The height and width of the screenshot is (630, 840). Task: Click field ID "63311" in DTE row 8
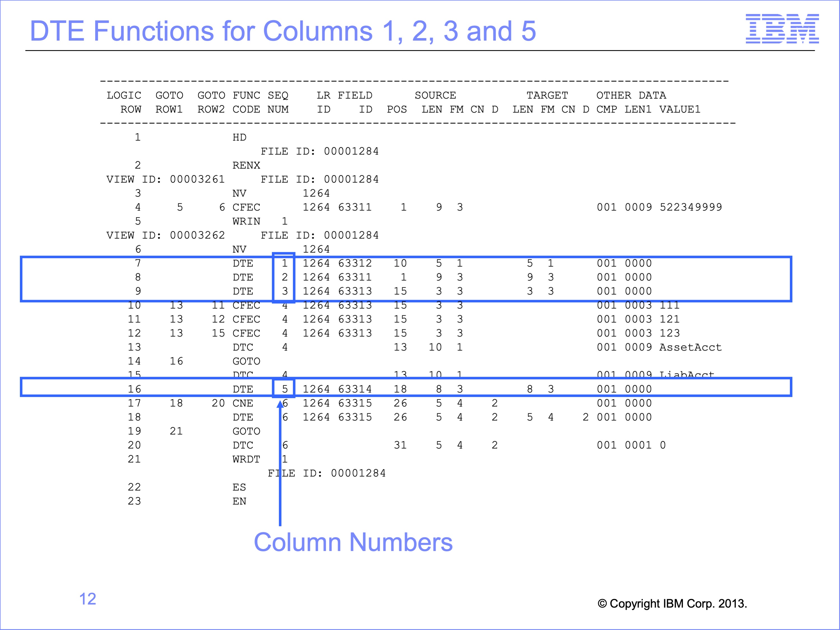(355, 277)
